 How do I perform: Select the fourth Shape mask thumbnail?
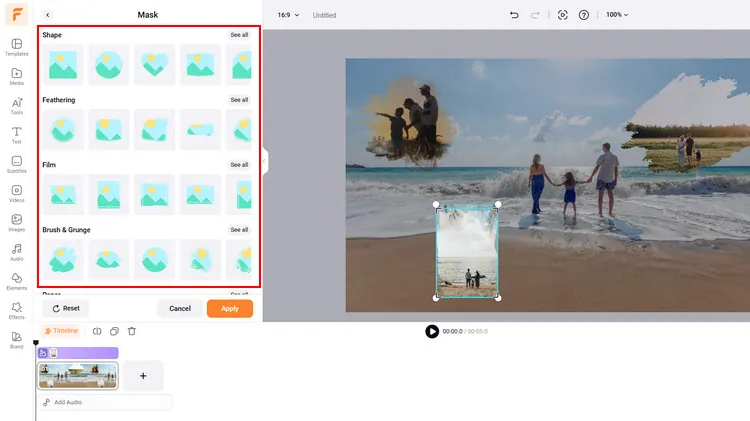coord(200,65)
